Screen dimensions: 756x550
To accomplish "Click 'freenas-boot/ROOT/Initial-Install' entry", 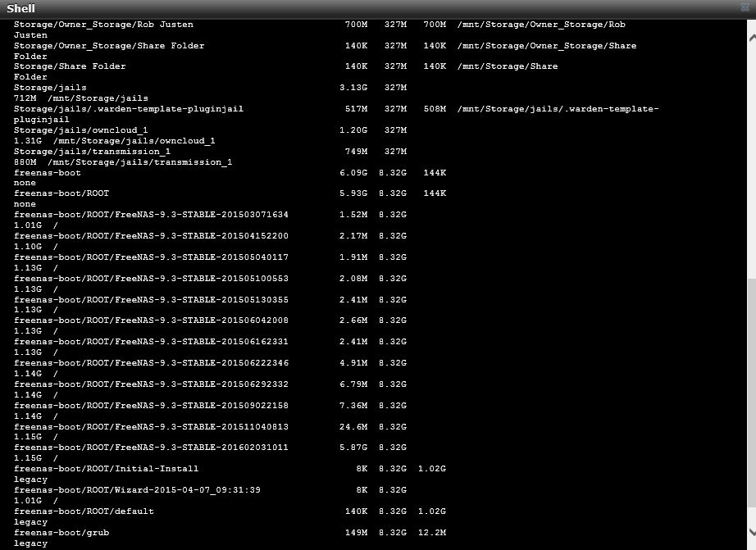I will [106, 469].
